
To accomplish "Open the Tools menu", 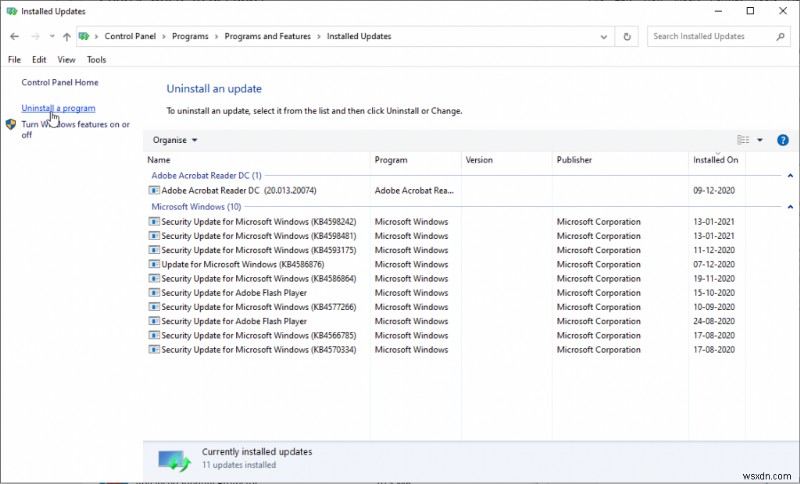I will pos(96,60).
